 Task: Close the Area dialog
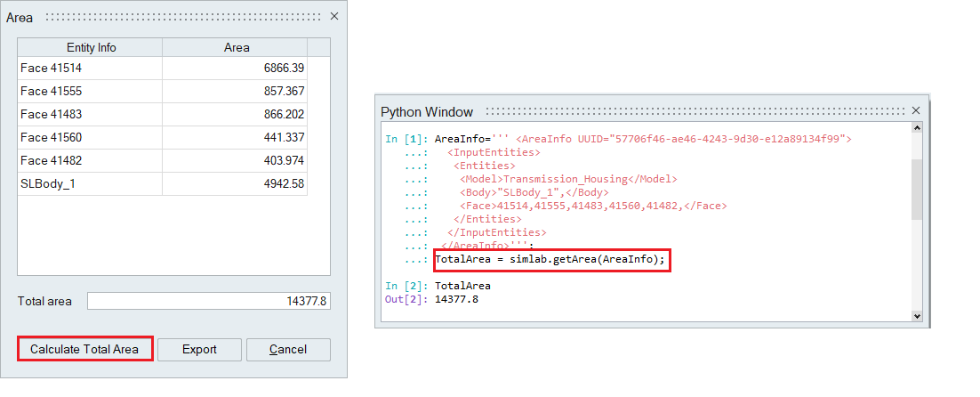[334, 16]
